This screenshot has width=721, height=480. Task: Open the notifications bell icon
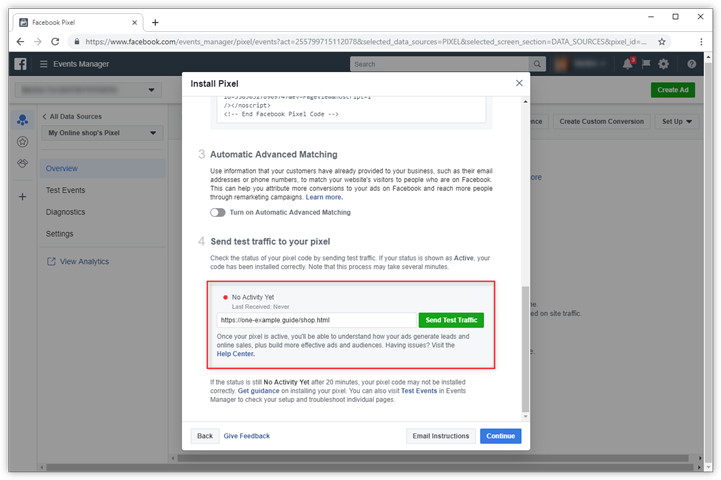click(628, 64)
